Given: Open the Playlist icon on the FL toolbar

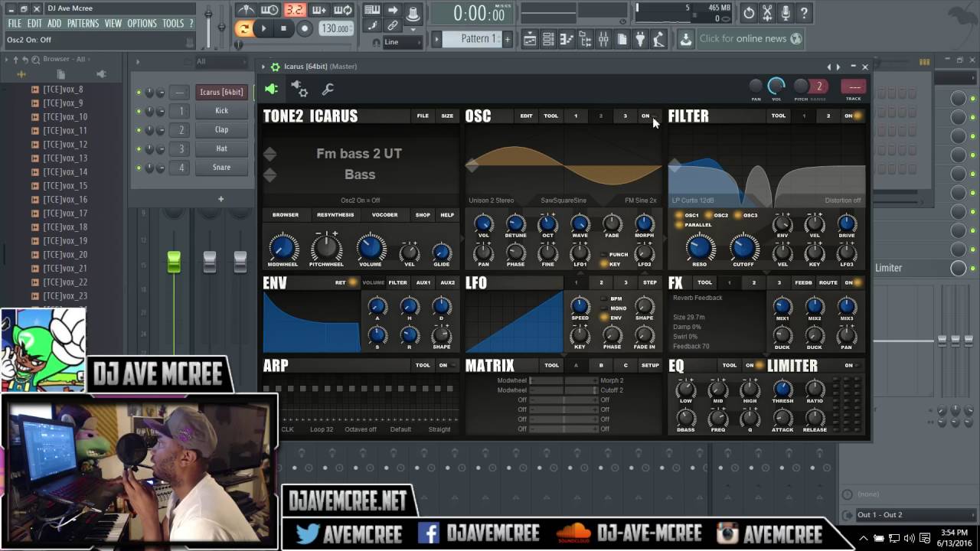Looking at the screenshot, I should (530, 38).
